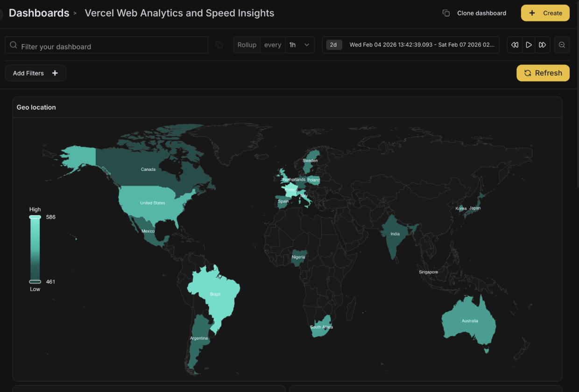Click the copy filter icon beside search
Image resolution: width=579 pixels, height=392 pixels.
pos(219,45)
